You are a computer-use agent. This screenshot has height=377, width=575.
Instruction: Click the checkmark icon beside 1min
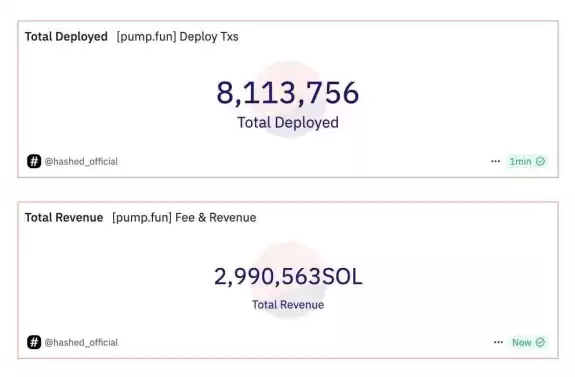(x=540, y=161)
